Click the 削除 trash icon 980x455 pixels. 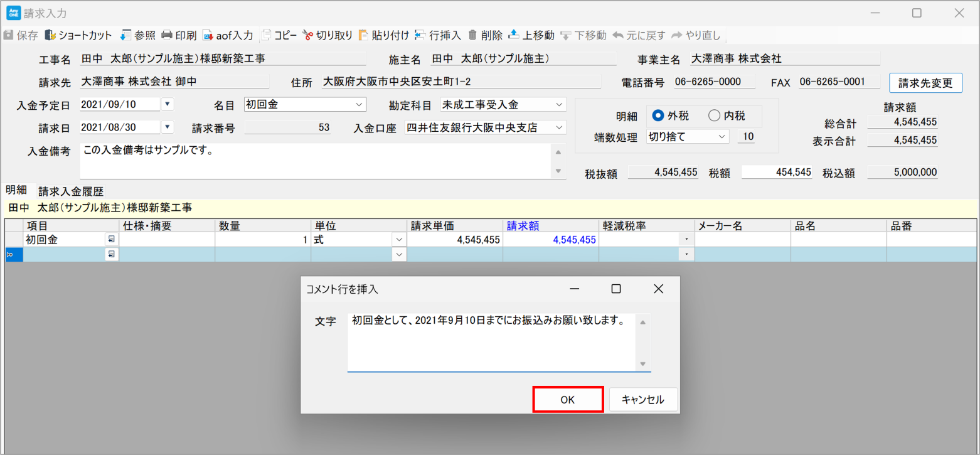point(472,35)
